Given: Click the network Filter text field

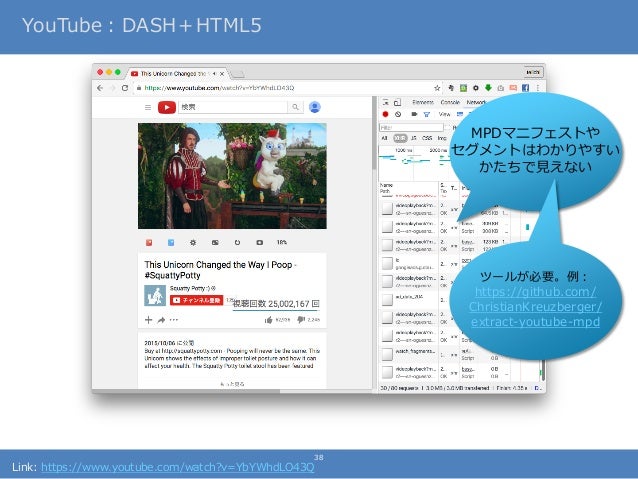Looking at the screenshot, I should [411, 128].
